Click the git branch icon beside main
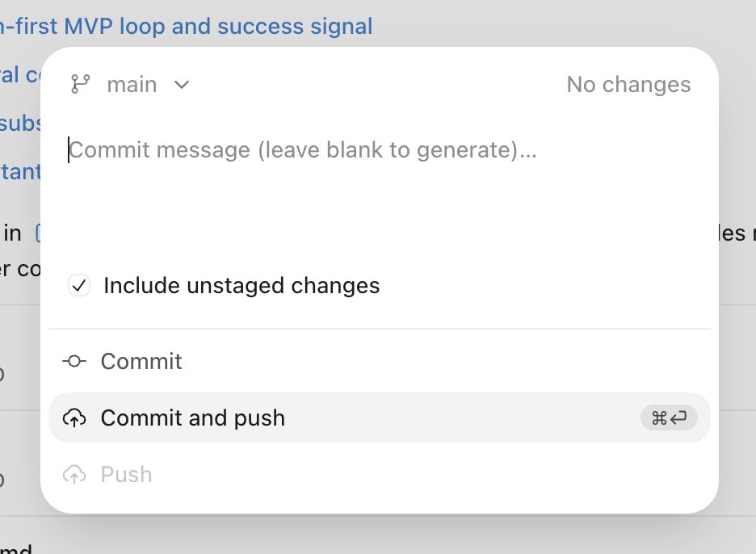Image resolution: width=756 pixels, height=554 pixels. (x=80, y=84)
